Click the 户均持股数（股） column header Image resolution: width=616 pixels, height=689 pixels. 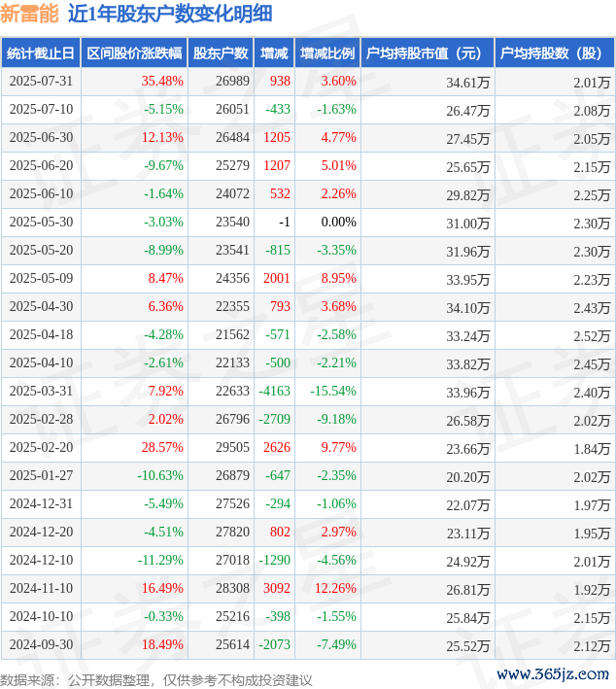(x=554, y=53)
